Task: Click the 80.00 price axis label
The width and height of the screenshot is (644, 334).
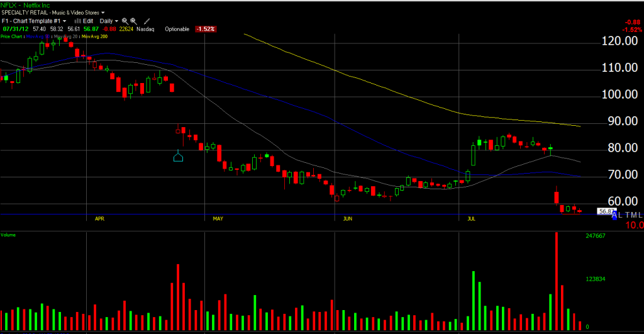Action: [x=623, y=148]
